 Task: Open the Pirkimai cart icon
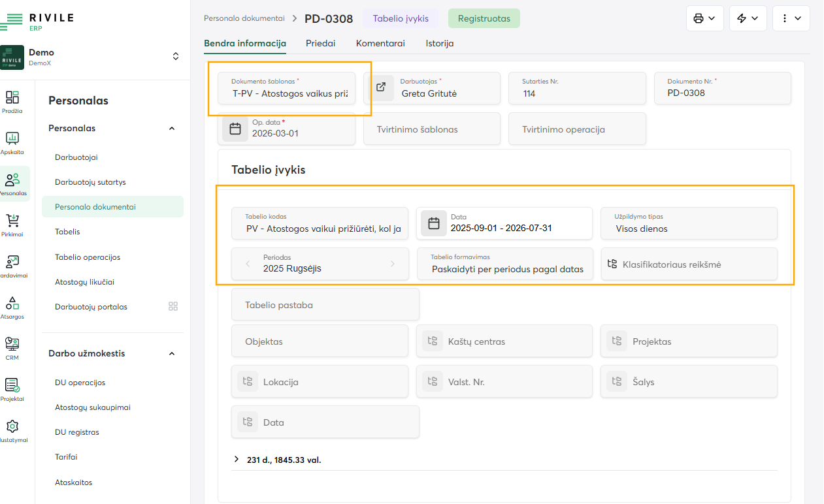tap(12, 221)
